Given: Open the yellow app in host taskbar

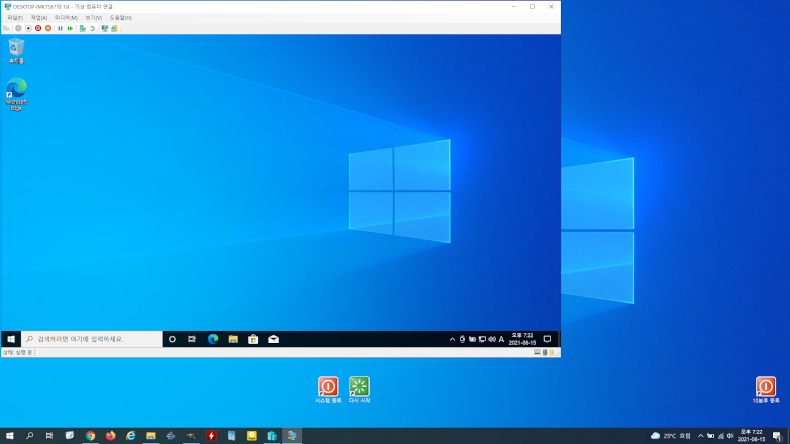Looking at the screenshot, I should pyautogui.click(x=251, y=435).
